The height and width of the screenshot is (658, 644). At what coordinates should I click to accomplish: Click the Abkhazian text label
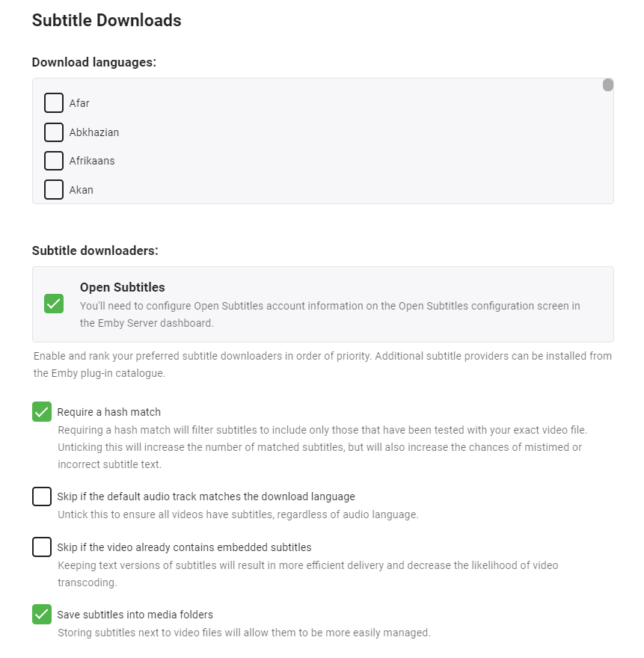click(94, 132)
